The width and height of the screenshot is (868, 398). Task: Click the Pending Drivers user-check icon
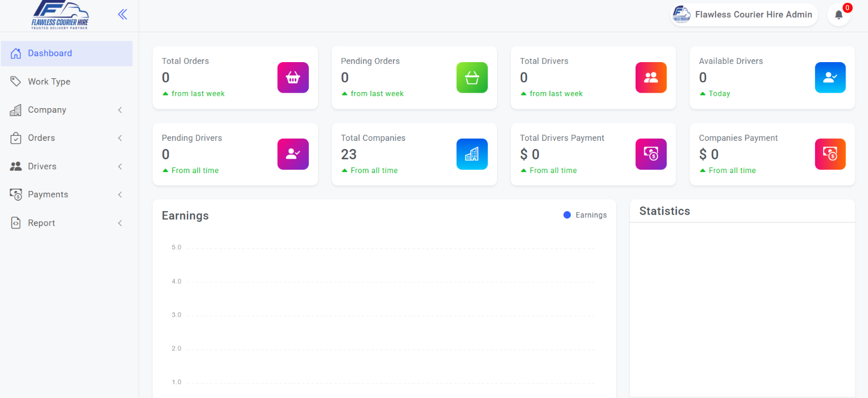[x=293, y=154]
